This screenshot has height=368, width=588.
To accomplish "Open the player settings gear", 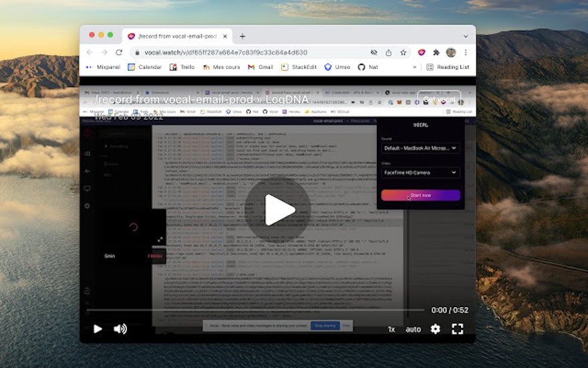I will pos(436,329).
